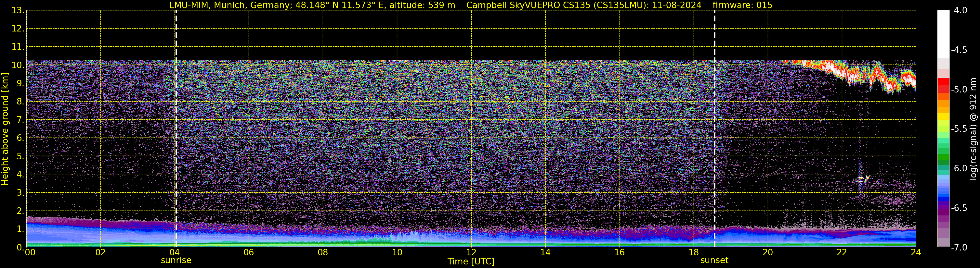Click the height axis tick label '4.'
This screenshot has width=980, height=268.
tap(20, 175)
